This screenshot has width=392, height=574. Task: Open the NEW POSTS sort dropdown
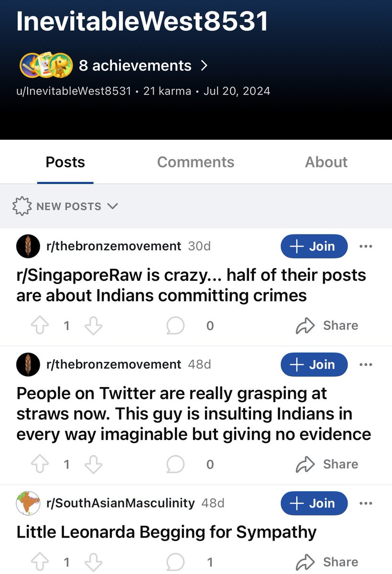(65, 207)
